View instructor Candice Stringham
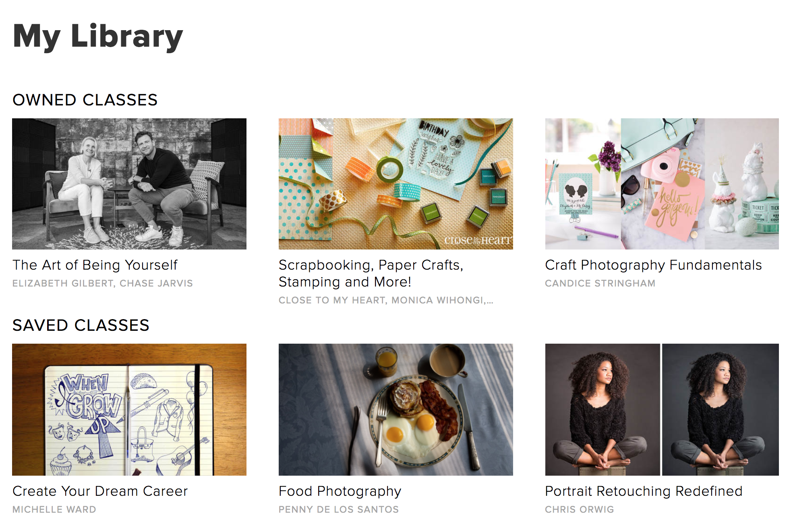791x532 pixels. 600,283
